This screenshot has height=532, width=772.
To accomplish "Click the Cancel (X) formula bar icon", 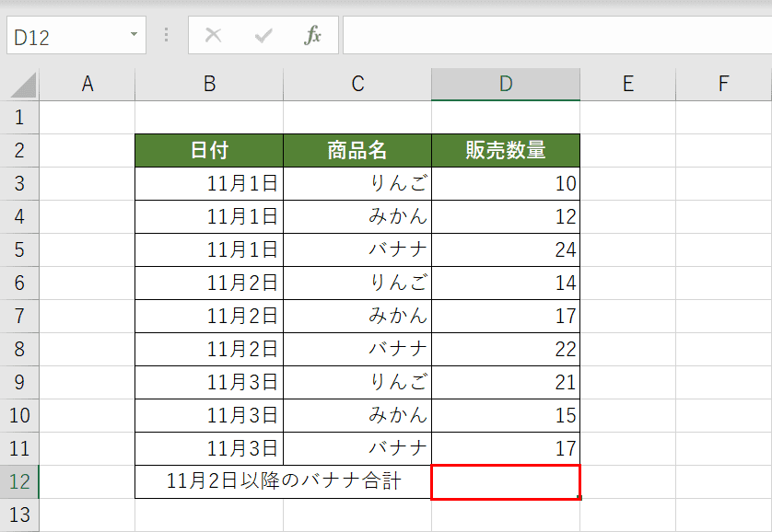I will point(213,35).
